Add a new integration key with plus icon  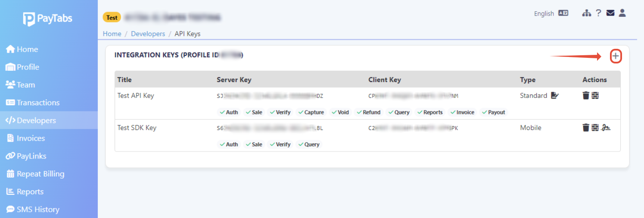[616, 56]
